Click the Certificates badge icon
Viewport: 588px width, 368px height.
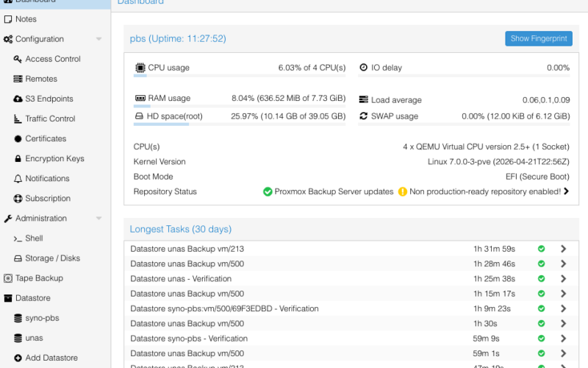(18, 138)
